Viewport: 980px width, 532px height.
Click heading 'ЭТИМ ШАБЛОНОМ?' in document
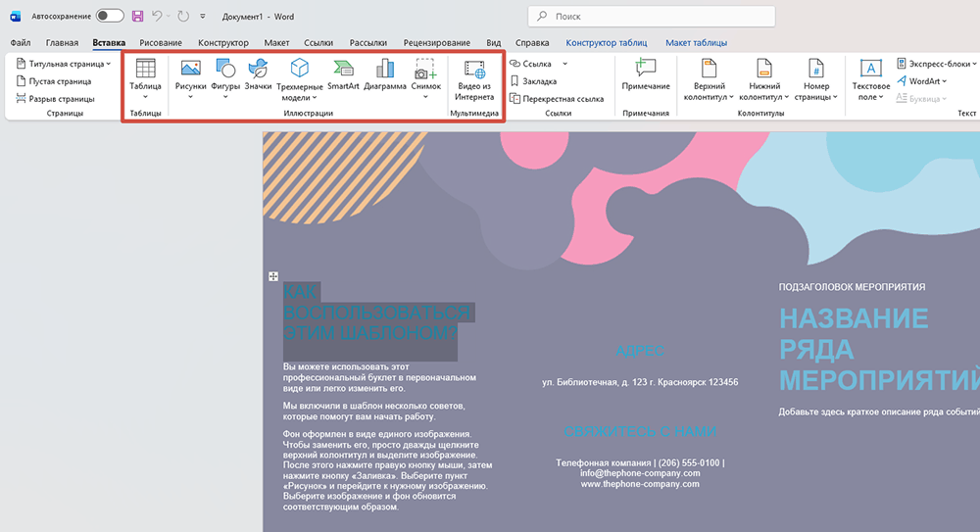click(370, 333)
